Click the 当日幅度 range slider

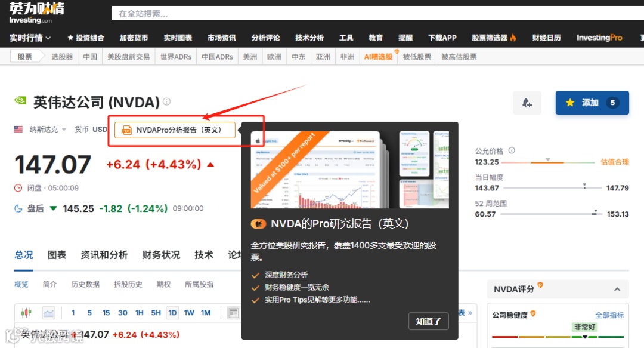552,187
